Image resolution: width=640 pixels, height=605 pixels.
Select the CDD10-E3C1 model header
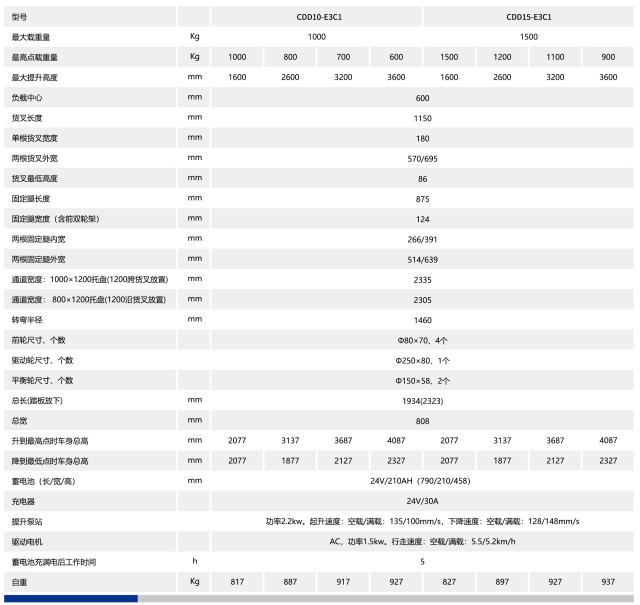(x=319, y=17)
